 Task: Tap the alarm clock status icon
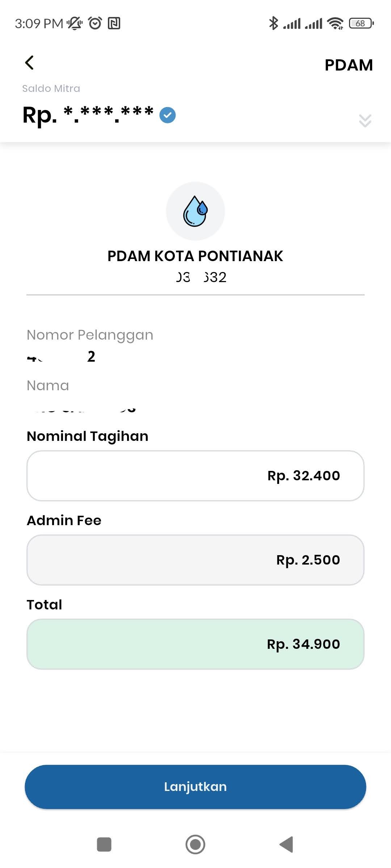point(95,24)
